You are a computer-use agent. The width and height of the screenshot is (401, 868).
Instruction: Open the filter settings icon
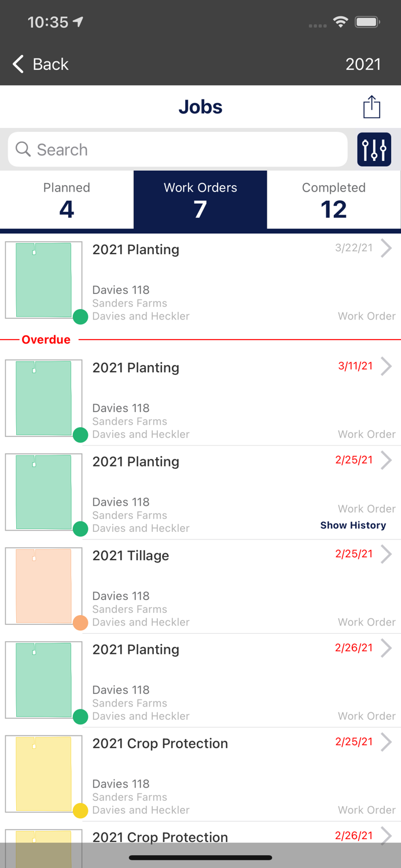[374, 149]
